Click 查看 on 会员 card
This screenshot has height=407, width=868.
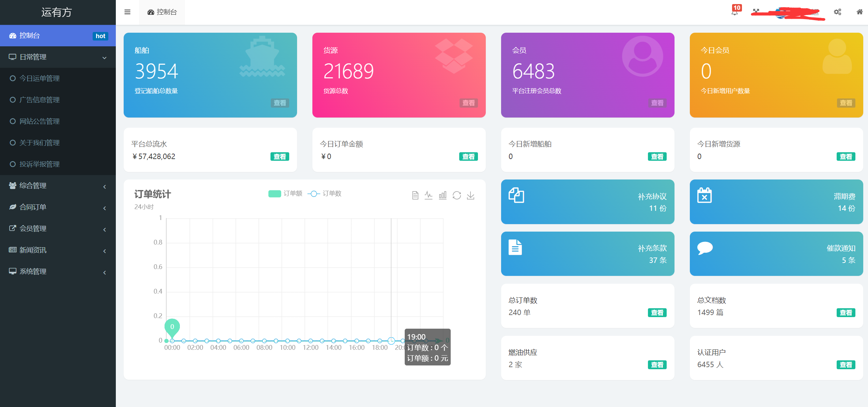657,103
